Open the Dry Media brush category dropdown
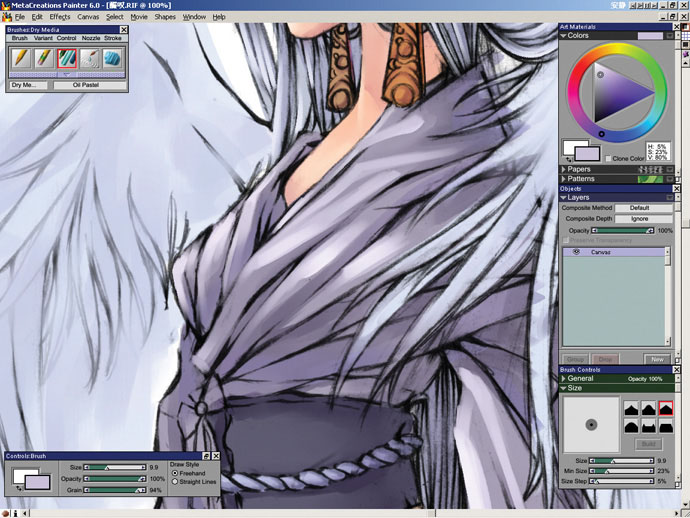This screenshot has width=690, height=518. (x=29, y=85)
